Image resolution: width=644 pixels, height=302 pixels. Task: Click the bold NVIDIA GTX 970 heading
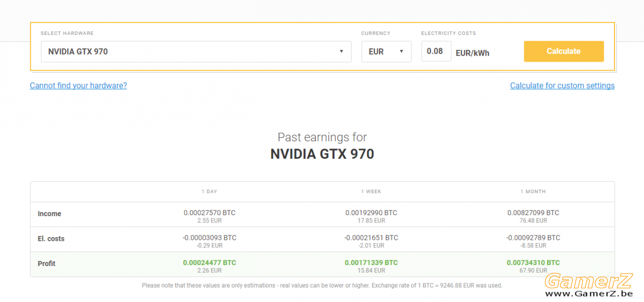click(x=322, y=154)
